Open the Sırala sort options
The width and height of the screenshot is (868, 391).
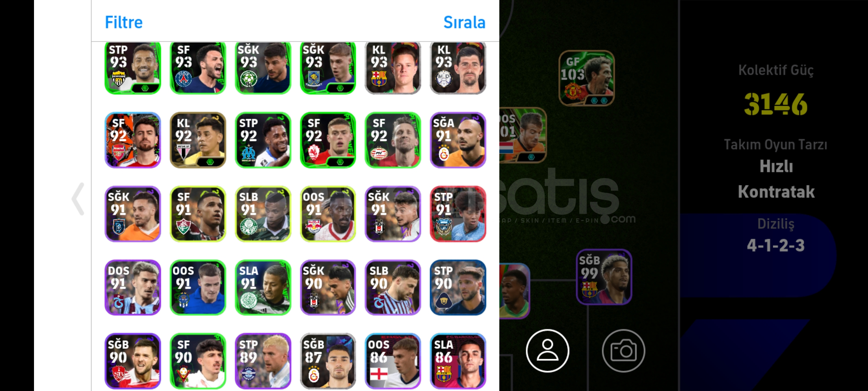tap(464, 22)
